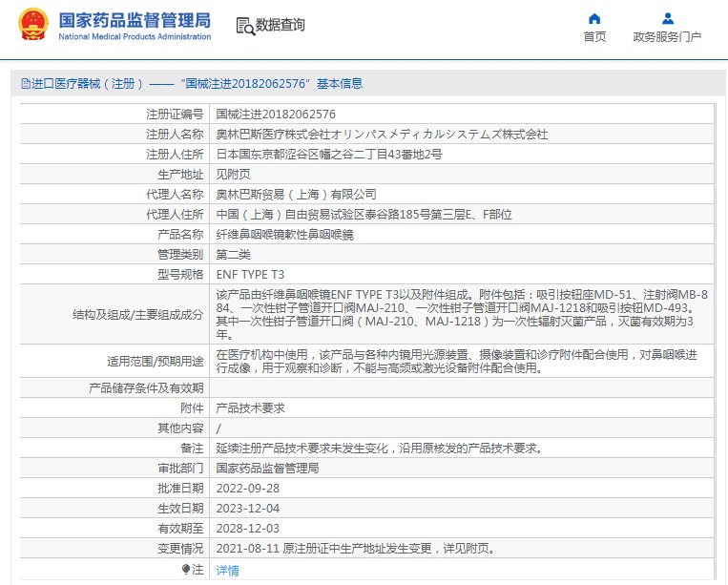Select expiry date 2028-12-03
Screen dimensions: 728x585
[248, 529]
